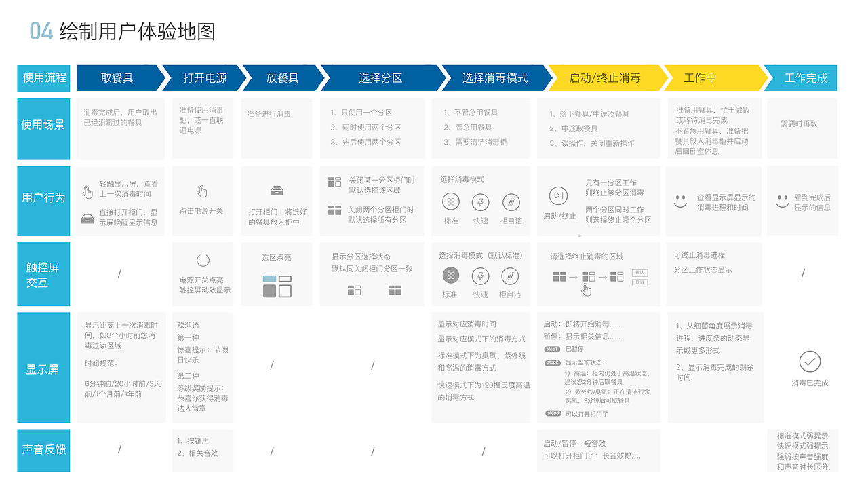Select the 快速 lightning mode icon
868x492 pixels.
point(480,202)
